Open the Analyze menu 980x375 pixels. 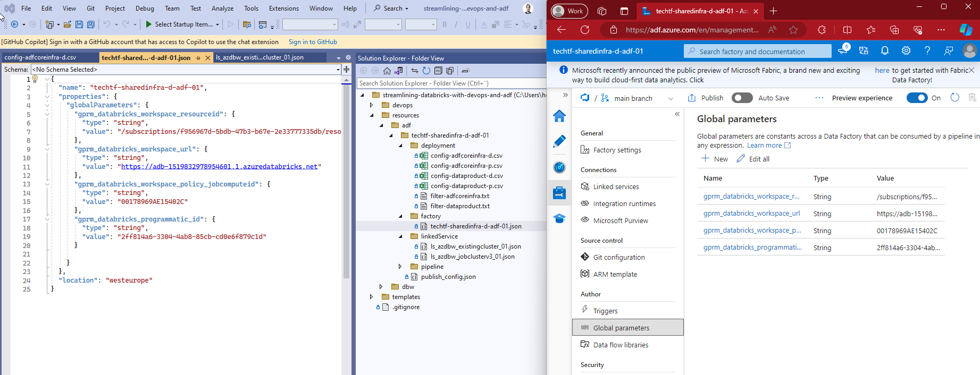222,8
